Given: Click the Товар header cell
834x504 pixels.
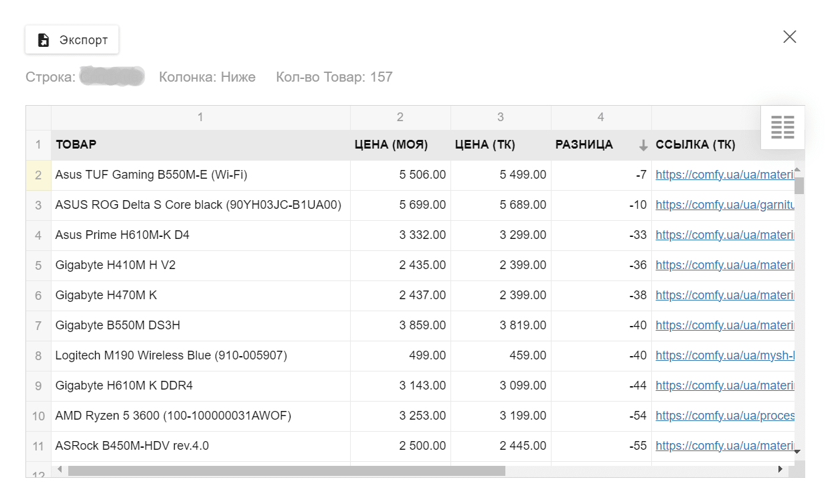Looking at the screenshot, I should (200, 145).
